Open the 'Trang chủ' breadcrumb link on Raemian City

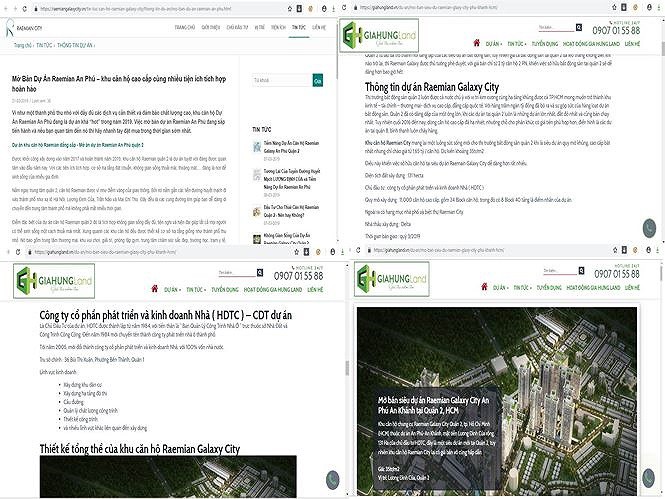(22, 45)
